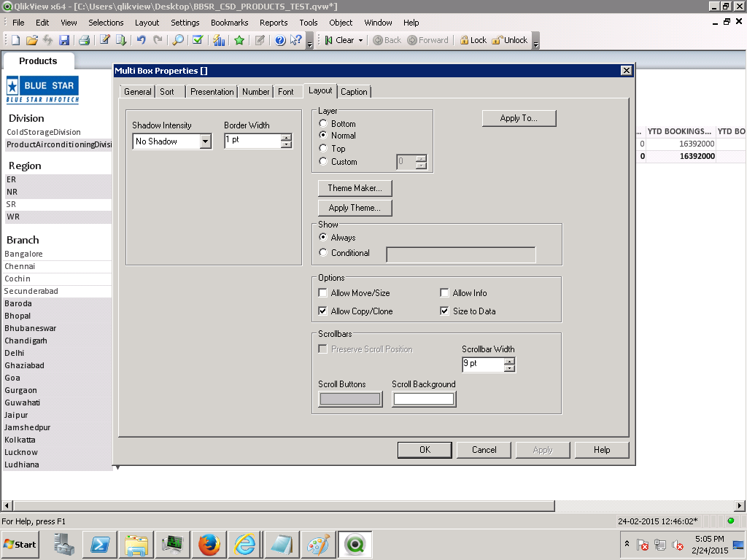Uncheck the Size to Data checkbox
Image resolution: width=747 pixels, height=560 pixels.
pyautogui.click(x=445, y=311)
